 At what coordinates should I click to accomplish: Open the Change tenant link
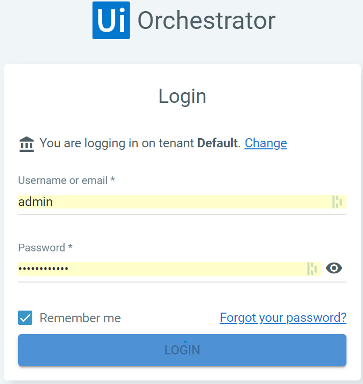(x=266, y=143)
